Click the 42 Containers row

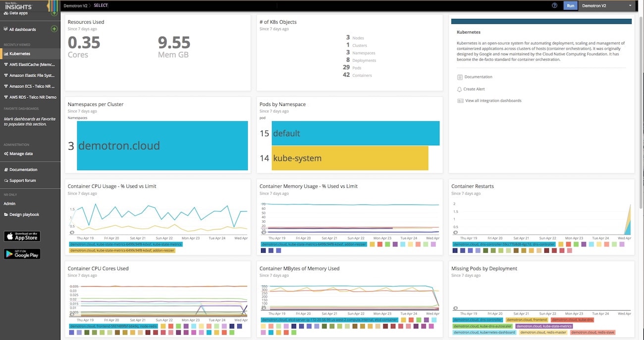[x=357, y=75]
